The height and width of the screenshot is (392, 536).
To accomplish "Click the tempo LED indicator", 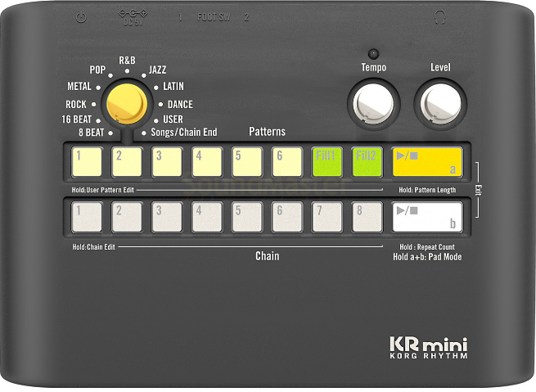I will pos(373,54).
